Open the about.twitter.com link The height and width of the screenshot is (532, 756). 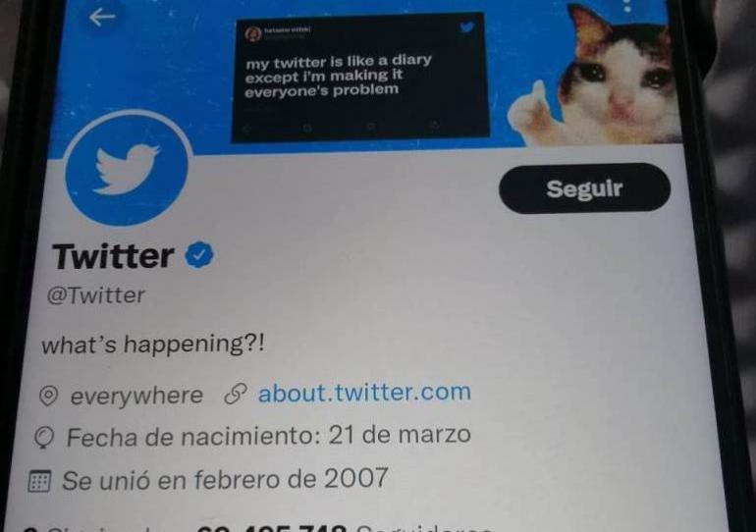tap(364, 393)
